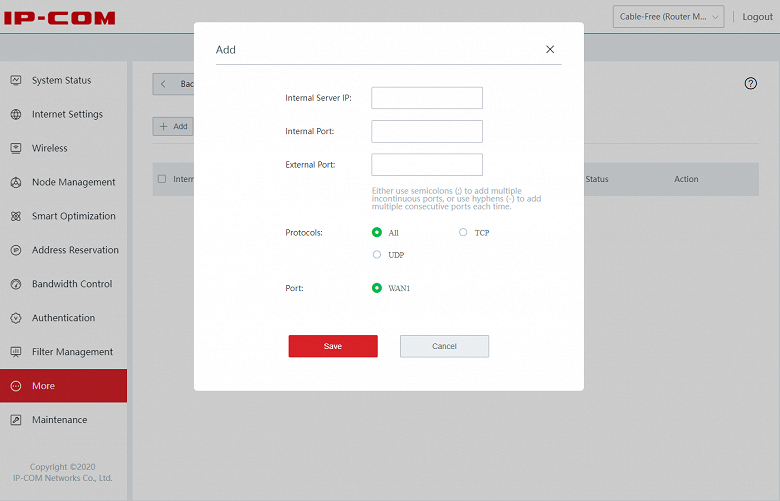Tick the table header select-all checkbox
780x501 pixels.
(162, 179)
